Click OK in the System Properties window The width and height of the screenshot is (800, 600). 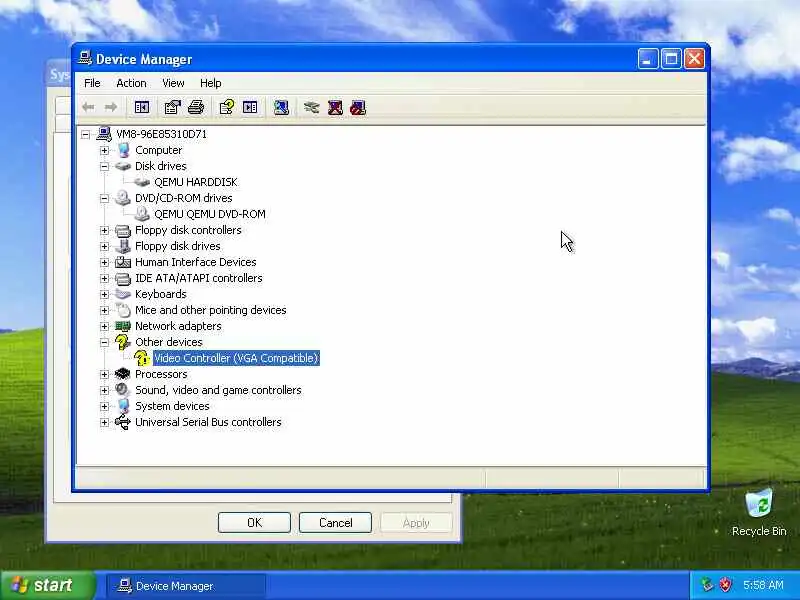[x=254, y=523]
